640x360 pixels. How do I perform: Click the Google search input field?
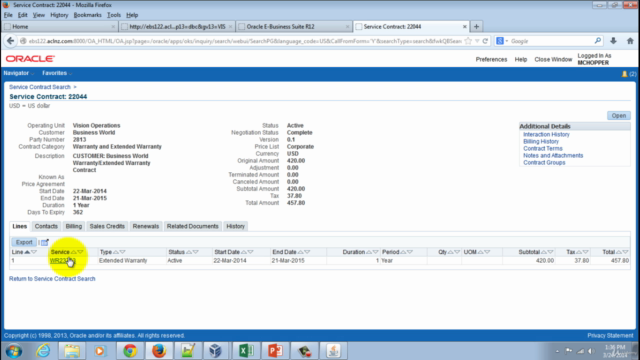(x=551, y=41)
